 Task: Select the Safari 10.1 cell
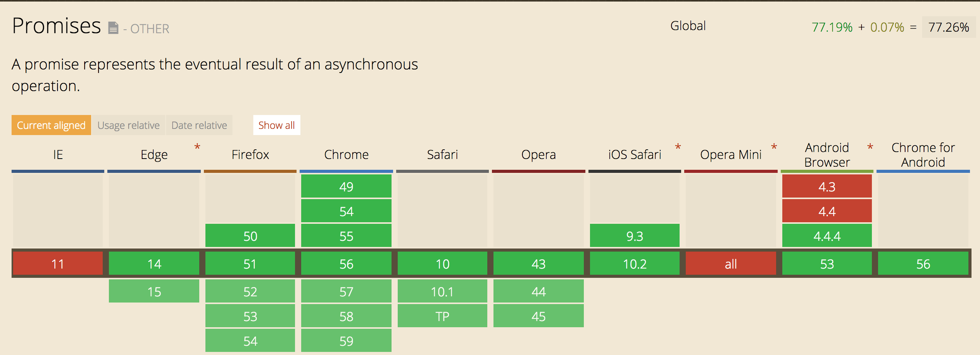point(443,291)
